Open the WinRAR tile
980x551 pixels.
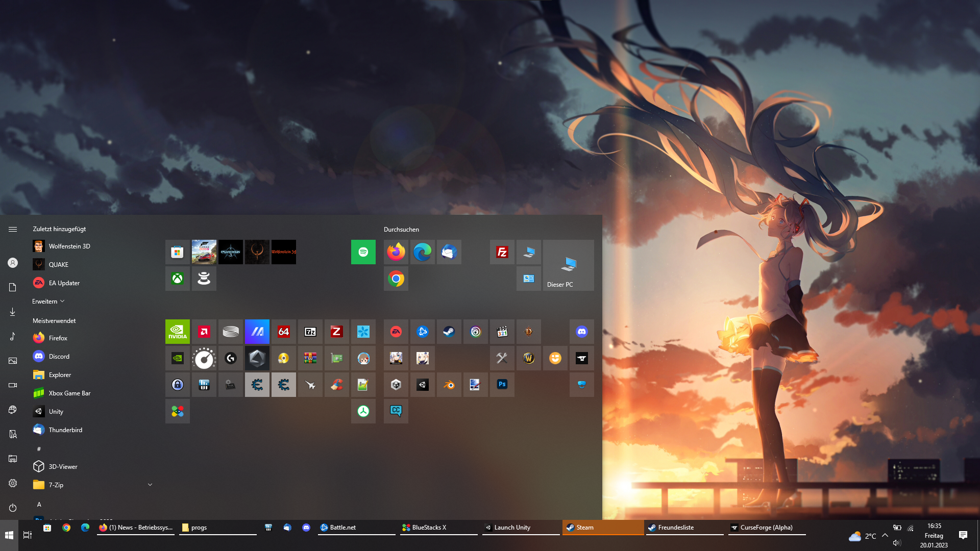310,358
